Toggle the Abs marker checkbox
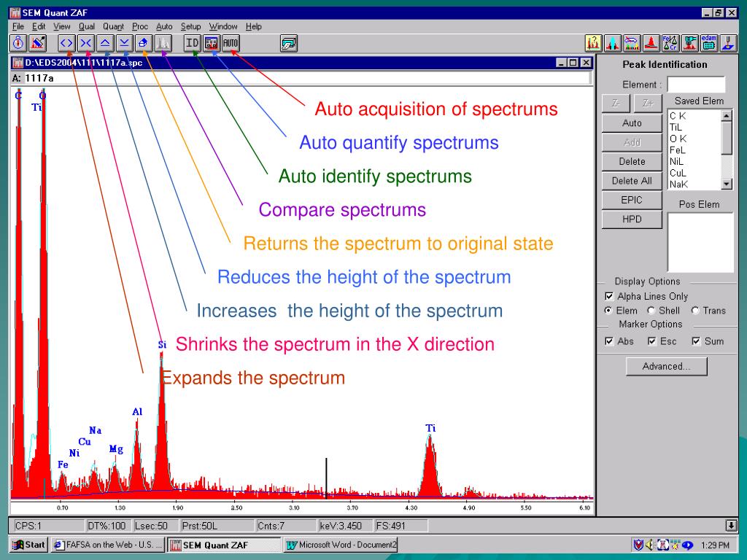 pos(609,341)
